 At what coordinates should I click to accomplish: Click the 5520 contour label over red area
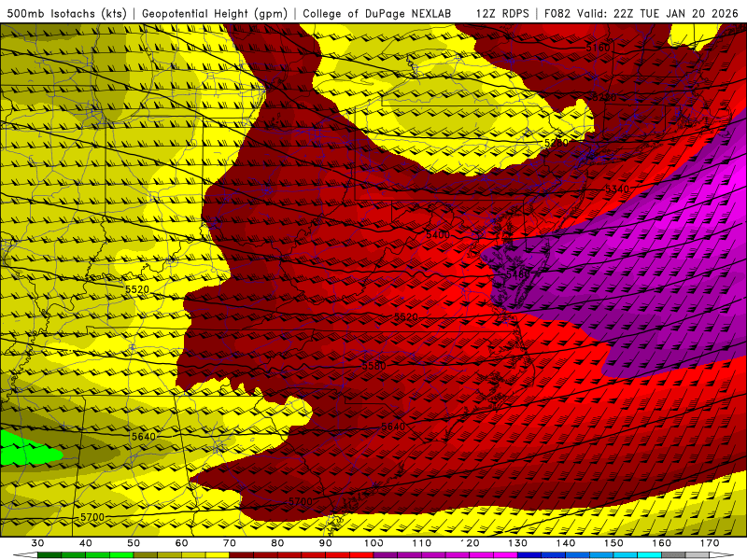coord(406,316)
